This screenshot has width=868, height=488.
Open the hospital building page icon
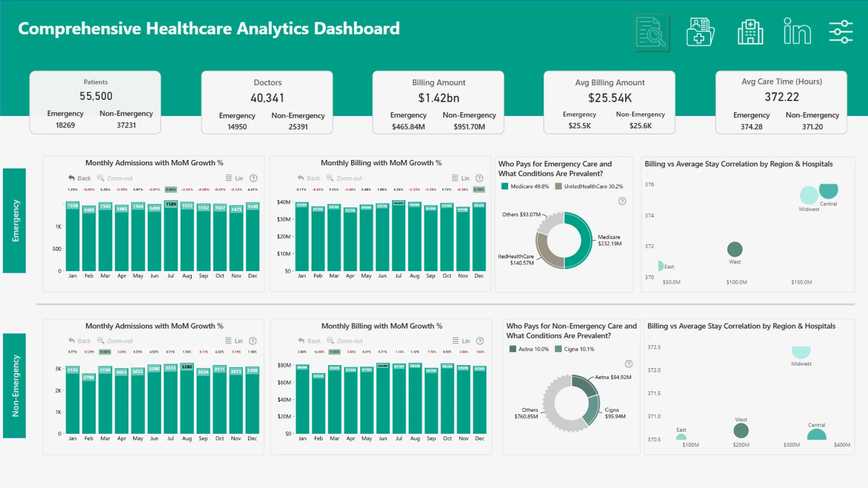750,32
